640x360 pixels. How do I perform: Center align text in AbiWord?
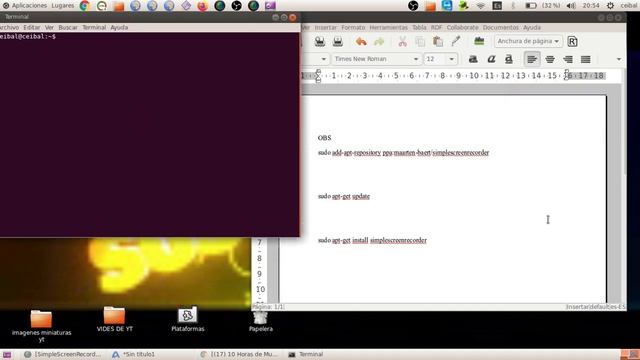pos(550,59)
